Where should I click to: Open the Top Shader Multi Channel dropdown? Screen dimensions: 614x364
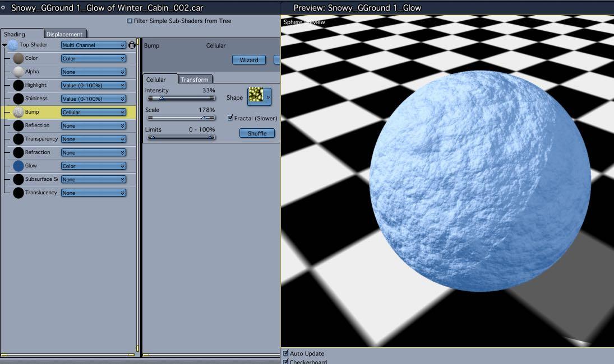click(x=93, y=45)
